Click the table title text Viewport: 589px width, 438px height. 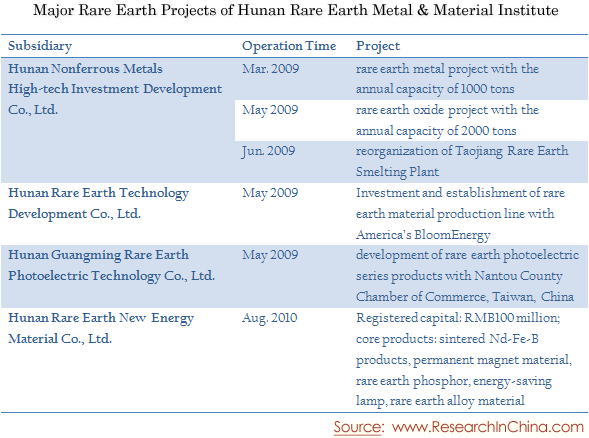[296, 11]
